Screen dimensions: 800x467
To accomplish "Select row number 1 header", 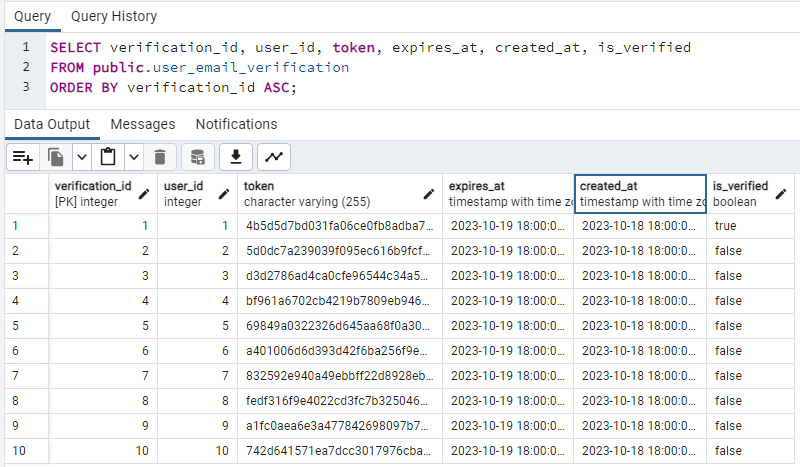I will 27,226.
